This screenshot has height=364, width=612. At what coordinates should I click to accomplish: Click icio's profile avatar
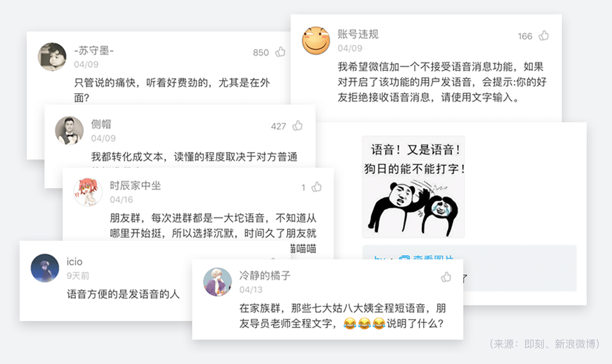(x=45, y=268)
